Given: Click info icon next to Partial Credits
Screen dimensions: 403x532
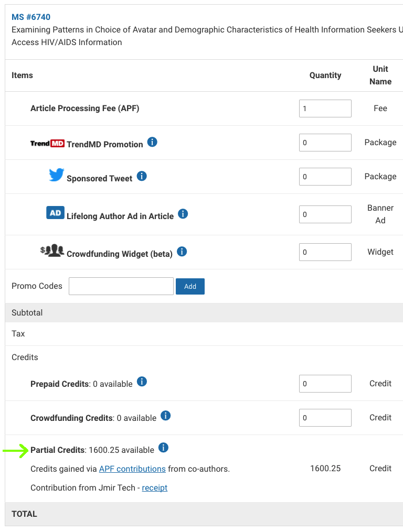Looking at the screenshot, I should click(x=163, y=448).
